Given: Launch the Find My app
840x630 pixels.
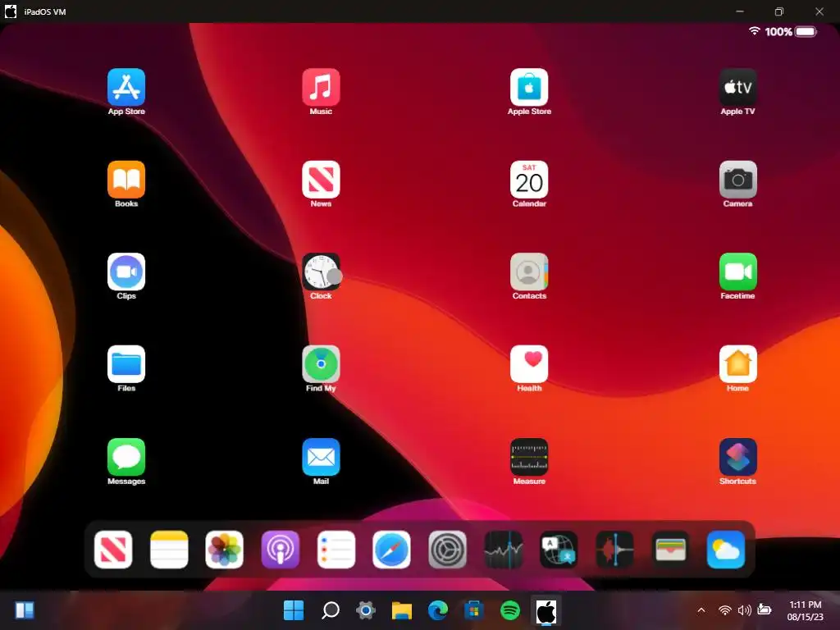Looking at the screenshot, I should click(321, 364).
